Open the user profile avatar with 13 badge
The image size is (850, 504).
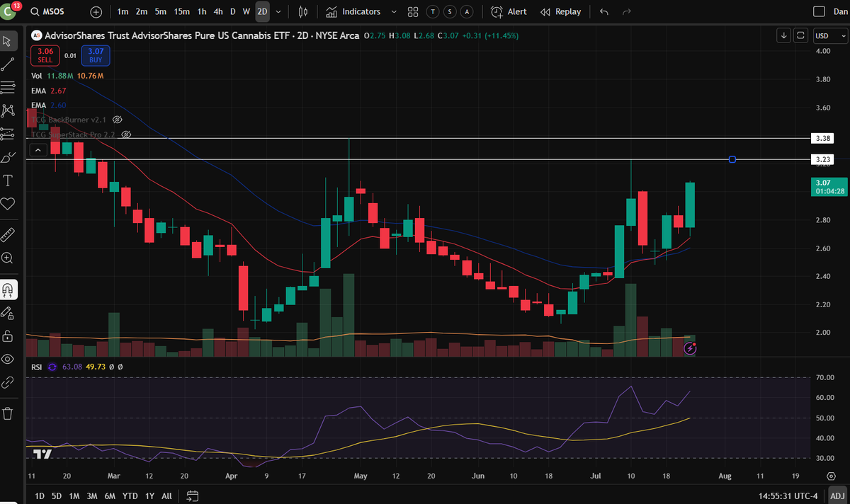tap(9, 11)
